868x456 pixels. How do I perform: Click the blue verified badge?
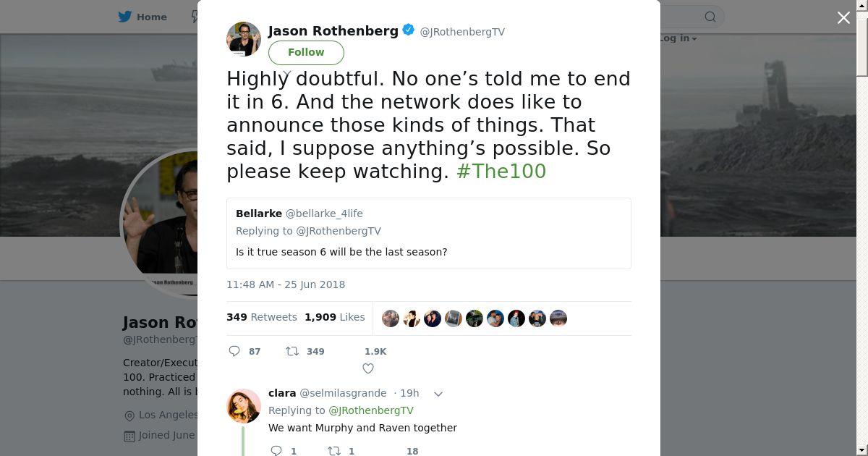409,30
